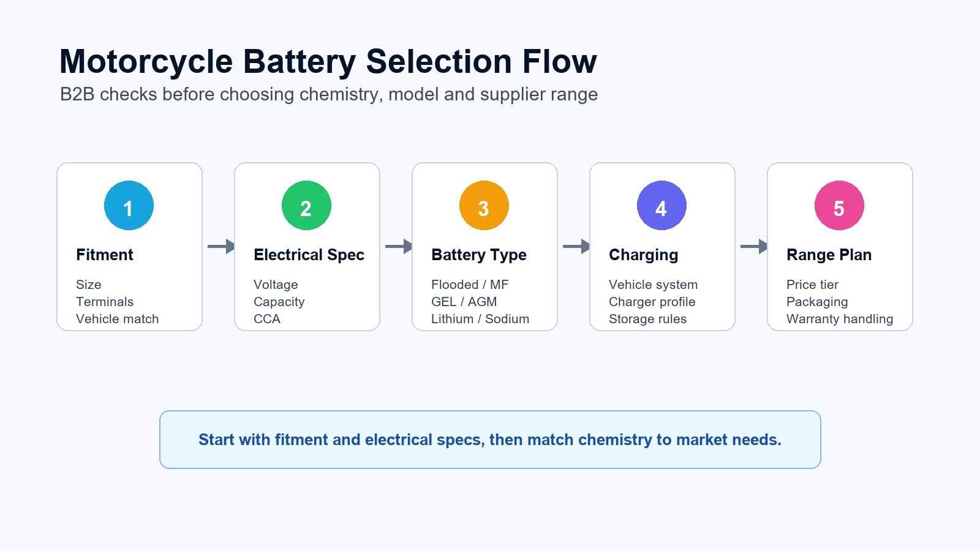Click arrow between Electrical Spec and Battery Type

click(399, 247)
